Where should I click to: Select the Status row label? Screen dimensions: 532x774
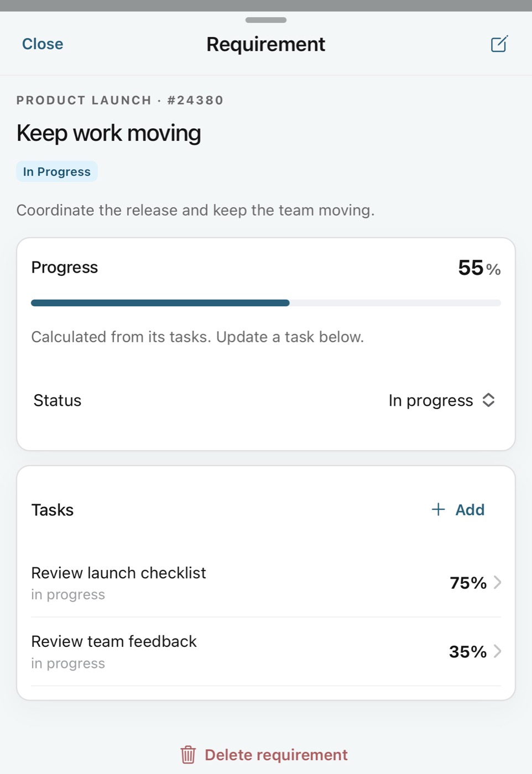[x=58, y=400]
